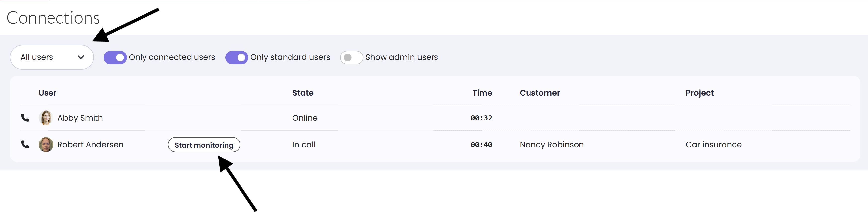Click the phone icon beside Robert Andersen

[x=25, y=144]
